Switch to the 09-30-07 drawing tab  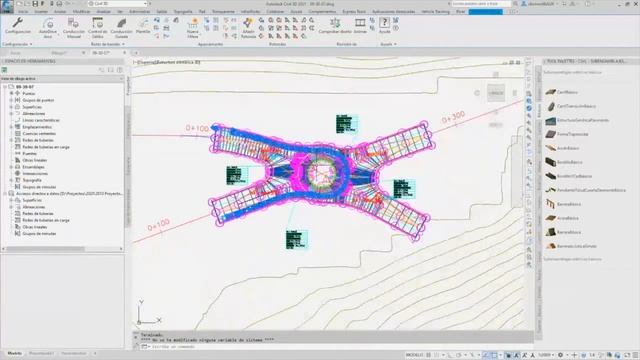pyautogui.click(x=101, y=53)
